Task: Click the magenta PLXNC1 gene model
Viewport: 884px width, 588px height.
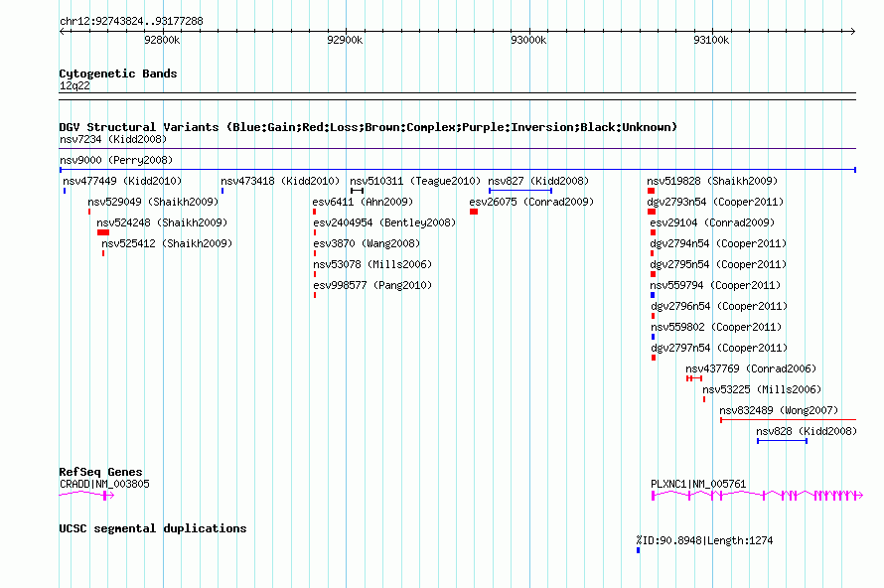Action: [757, 495]
